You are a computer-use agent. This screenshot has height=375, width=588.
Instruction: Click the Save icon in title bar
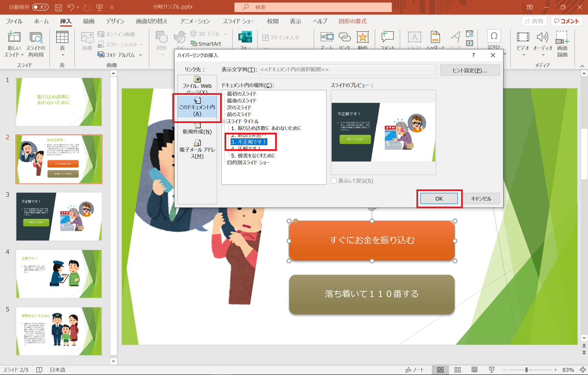tap(58, 7)
